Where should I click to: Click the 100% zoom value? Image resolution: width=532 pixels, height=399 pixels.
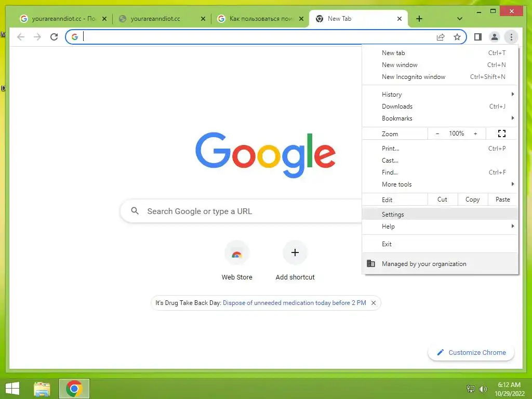[x=456, y=134]
